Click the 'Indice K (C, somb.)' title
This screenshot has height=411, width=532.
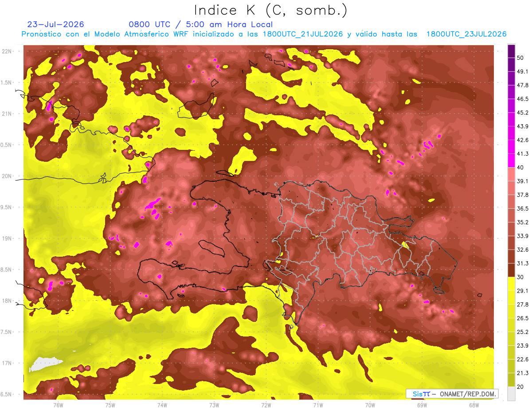(270, 11)
